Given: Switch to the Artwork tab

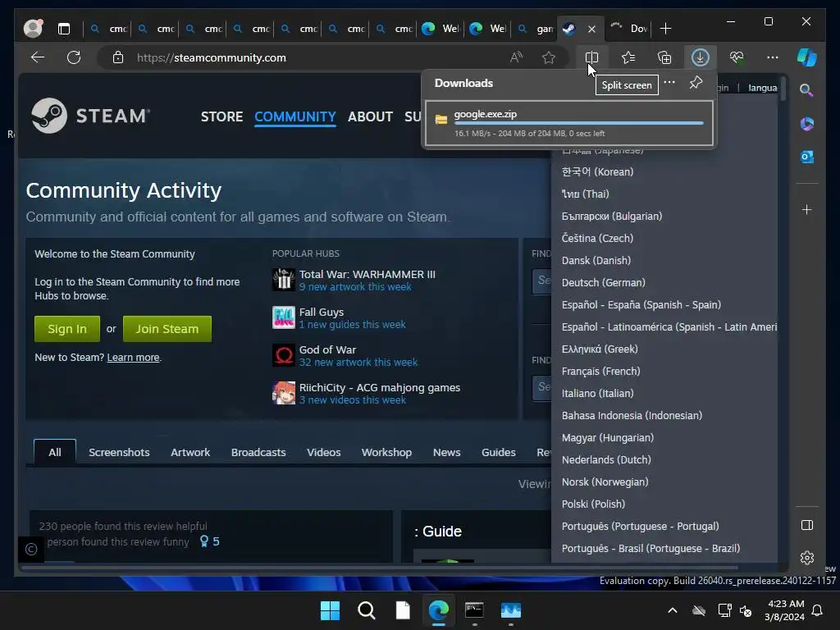Looking at the screenshot, I should tap(190, 452).
